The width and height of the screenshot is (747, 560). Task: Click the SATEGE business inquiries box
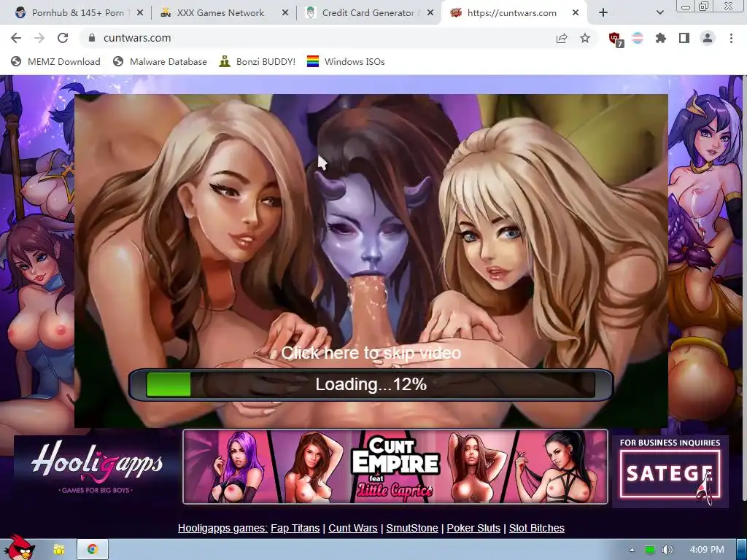pos(670,472)
